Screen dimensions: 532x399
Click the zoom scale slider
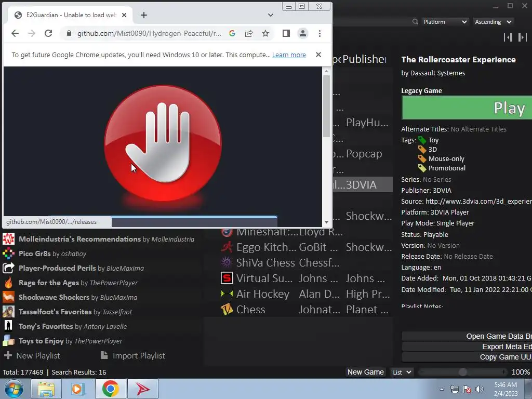tap(463, 372)
